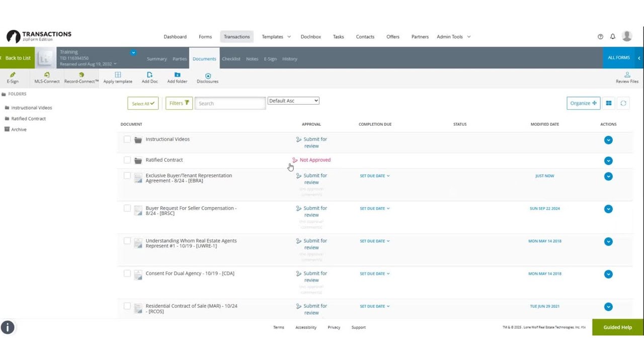Open the Privacy footer link
Image resolution: width=644 pixels, height=362 pixels.
pos(334,327)
